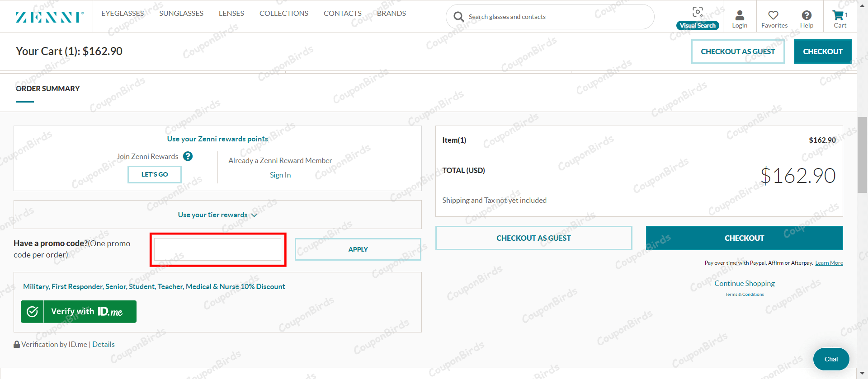Click the Continue Shopping link
Screen dimensions: 868x379
744,283
